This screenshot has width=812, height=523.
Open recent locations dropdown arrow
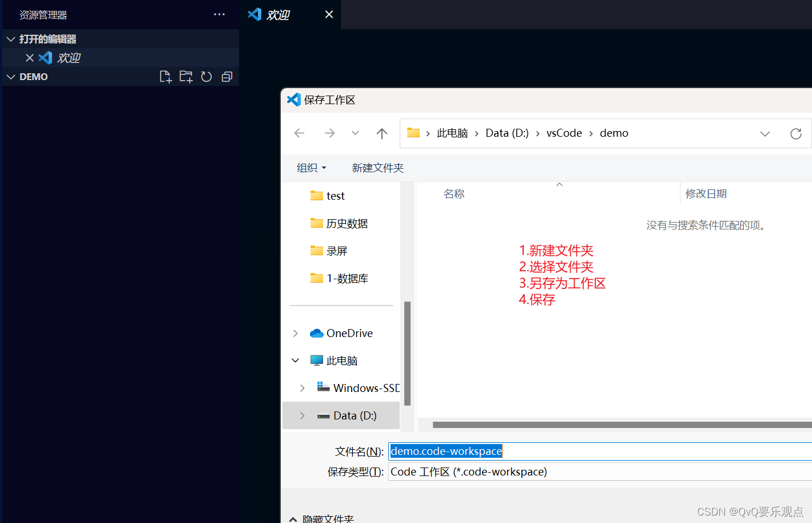pyautogui.click(x=355, y=133)
